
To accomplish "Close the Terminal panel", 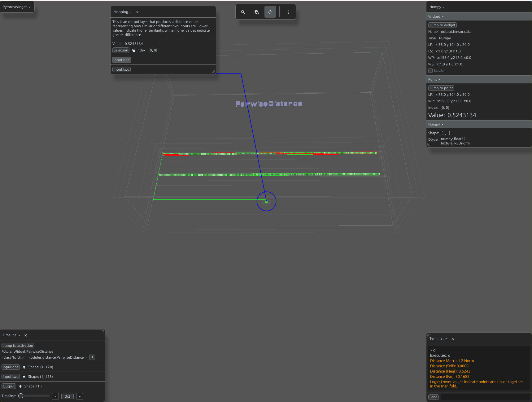I will (453, 339).
